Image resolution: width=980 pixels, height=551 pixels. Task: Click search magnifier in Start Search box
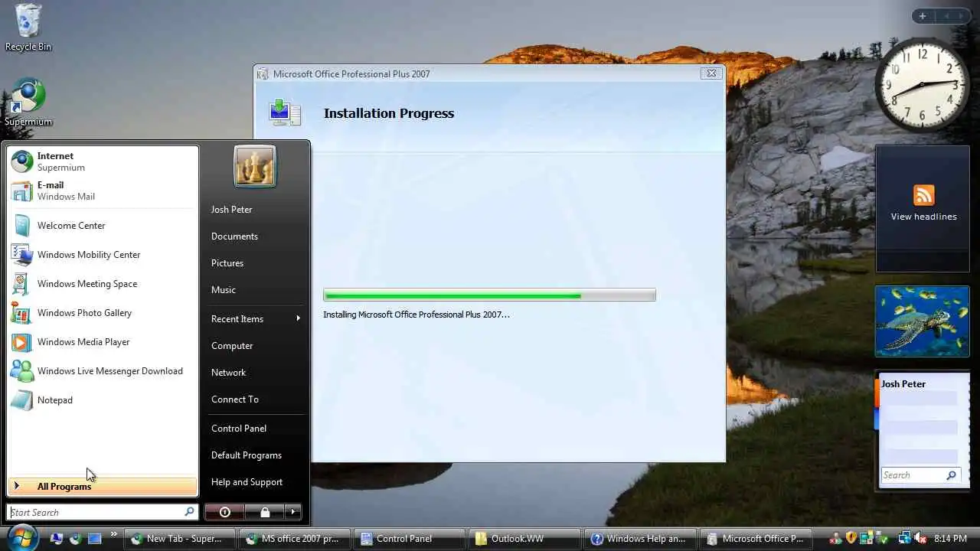click(188, 512)
